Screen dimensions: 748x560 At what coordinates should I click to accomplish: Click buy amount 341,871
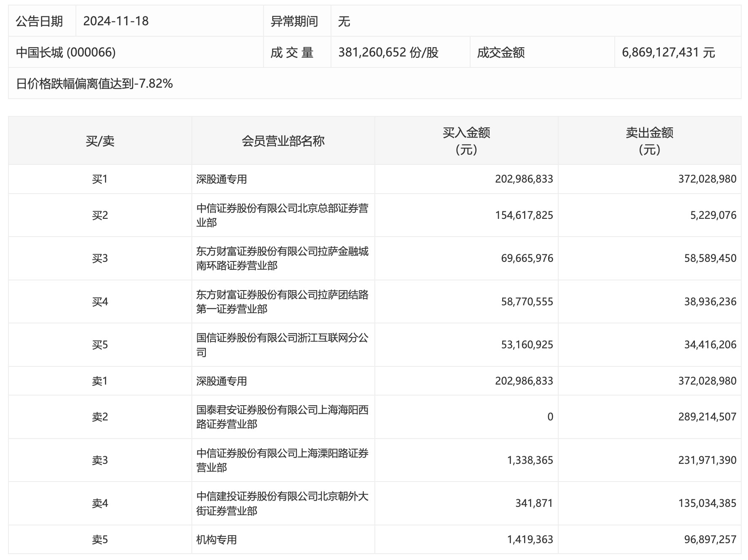click(x=534, y=503)
